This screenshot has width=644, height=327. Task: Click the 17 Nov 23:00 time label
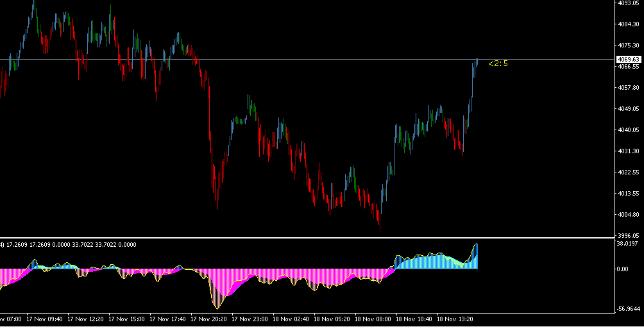(x=250, y=319)
